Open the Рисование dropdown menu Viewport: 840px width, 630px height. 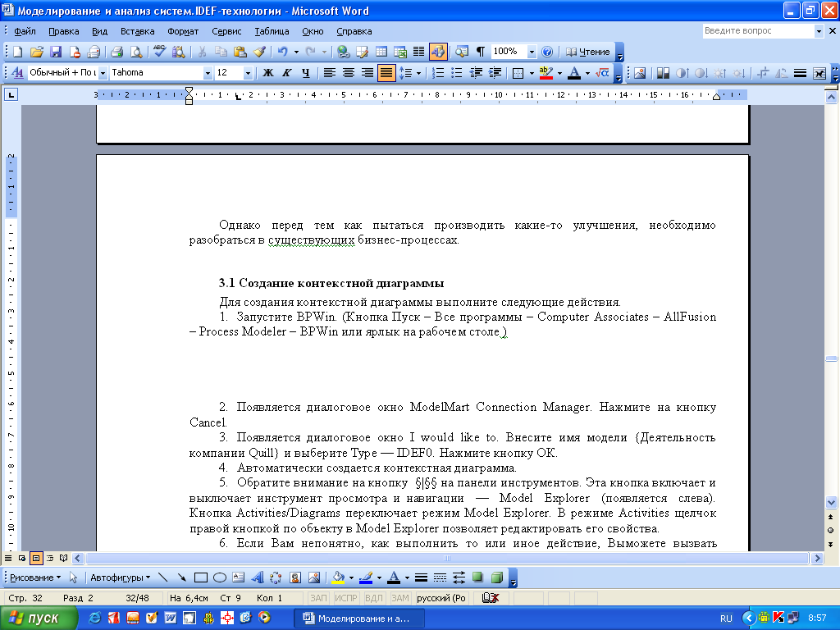pos(35,577)
